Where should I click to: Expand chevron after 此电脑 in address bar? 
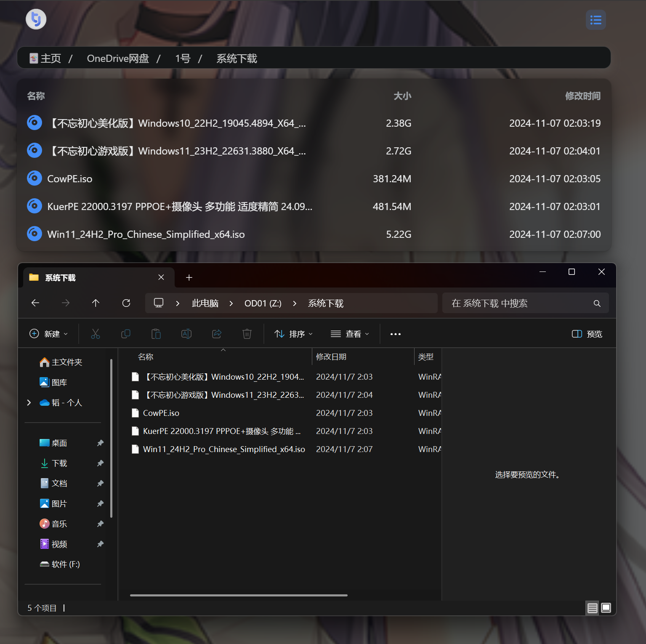point(231,303)
